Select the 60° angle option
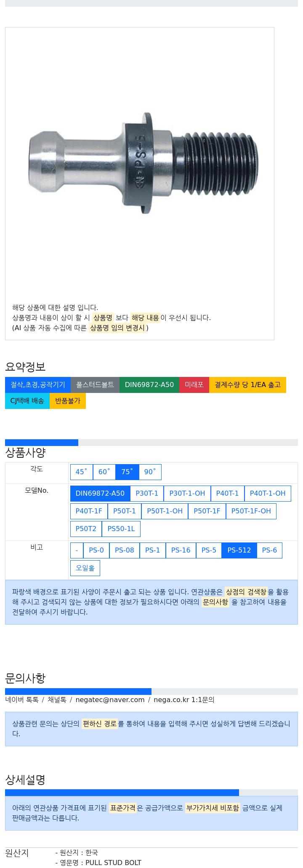 click(104, 472)
